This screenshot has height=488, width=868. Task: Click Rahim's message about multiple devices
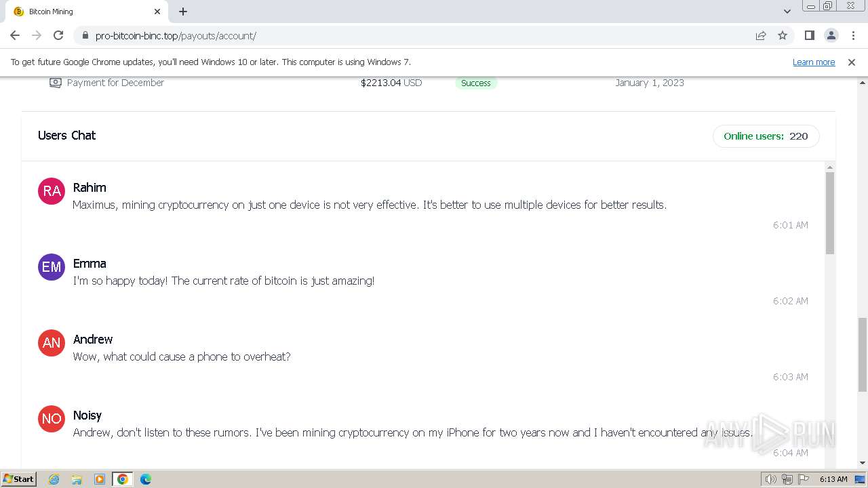(370, 205)
